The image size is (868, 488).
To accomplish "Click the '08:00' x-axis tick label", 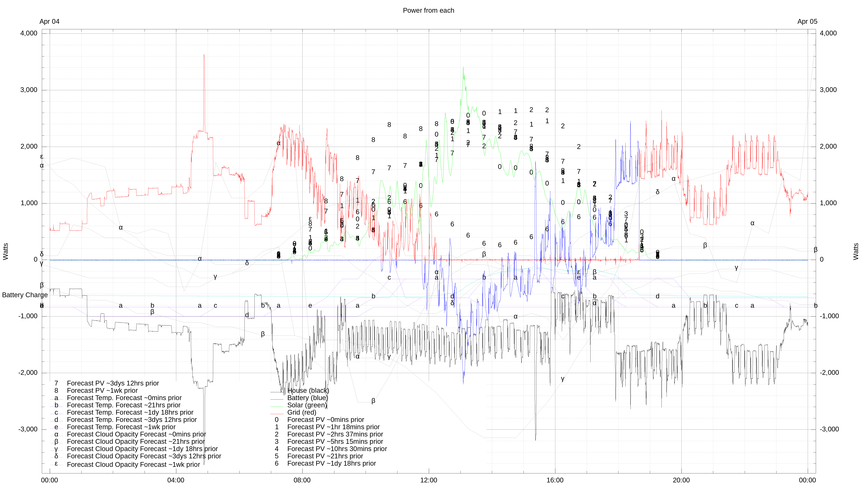I will coord(302,480).
